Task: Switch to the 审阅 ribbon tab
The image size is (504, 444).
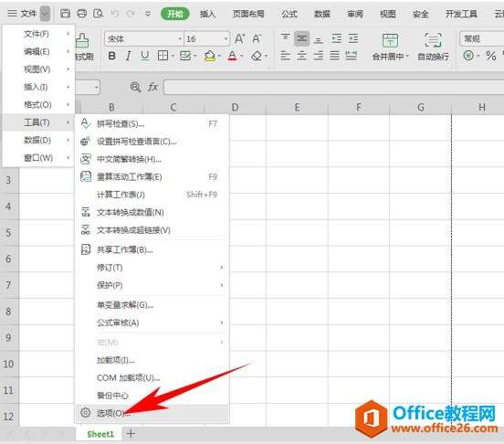Action: tap(355, 14)
